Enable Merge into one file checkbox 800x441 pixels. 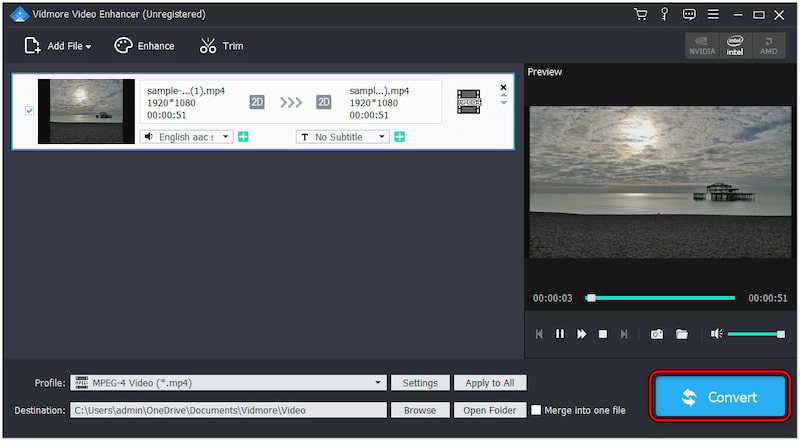tap(537, 410)
